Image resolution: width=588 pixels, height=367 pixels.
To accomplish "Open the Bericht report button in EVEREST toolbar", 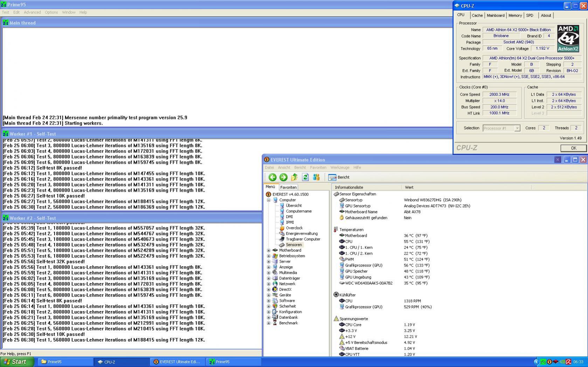I will tap(339, 177).
